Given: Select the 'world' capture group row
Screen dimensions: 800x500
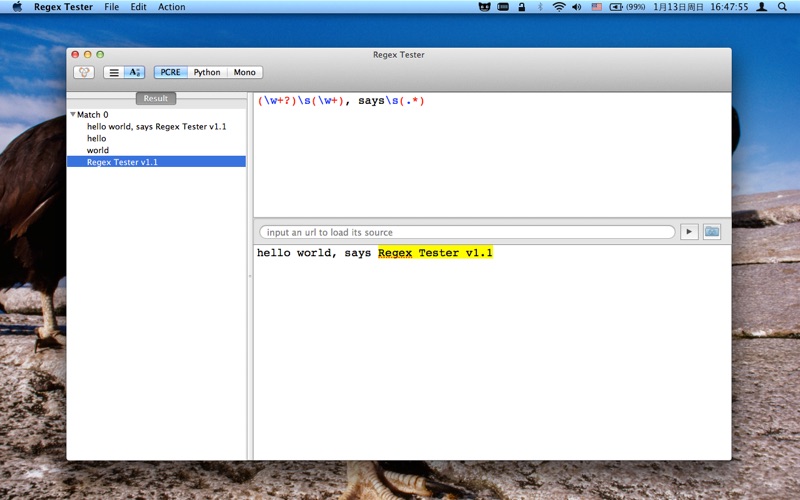Looking at the screenshot, I should 156,150.
